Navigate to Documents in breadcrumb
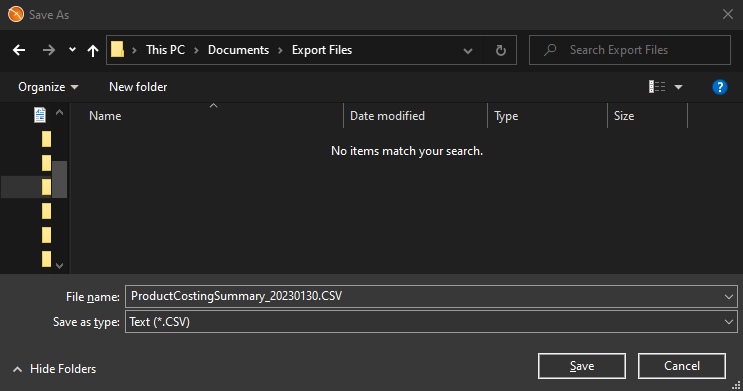The width and height of the screenshot is (743, 391). tap(238, 50)
